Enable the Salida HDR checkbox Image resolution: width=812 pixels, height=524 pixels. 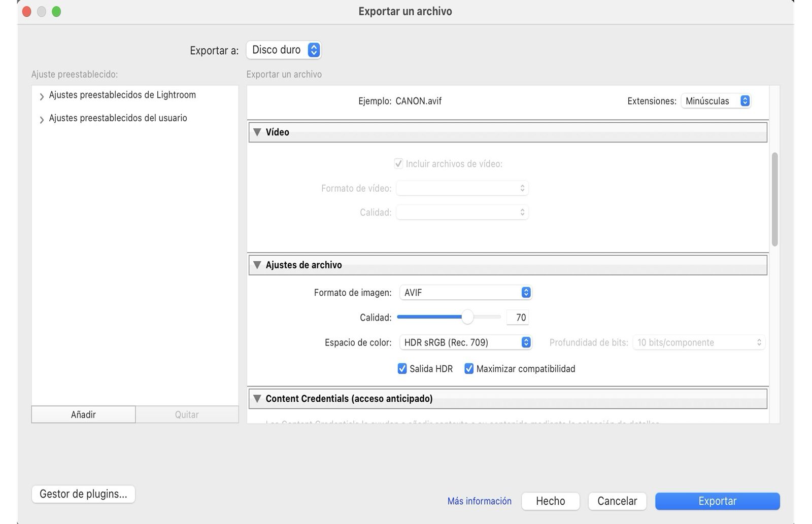pos(402,369)
